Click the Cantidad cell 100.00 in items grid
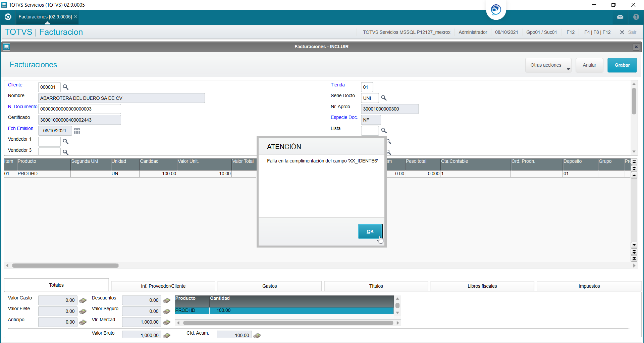This screenshot has height=343, width=644. [158, 174]
